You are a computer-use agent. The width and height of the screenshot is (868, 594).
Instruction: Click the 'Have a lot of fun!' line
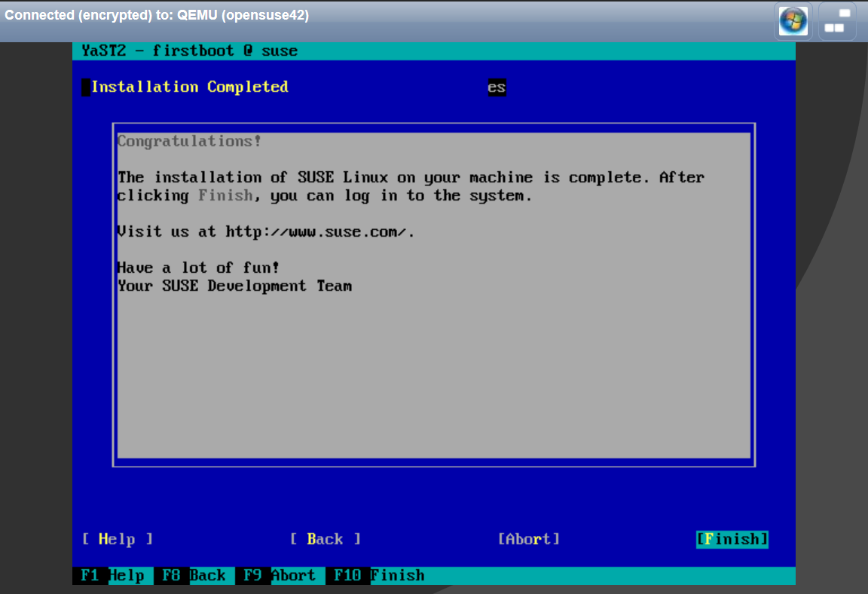click(198, 268)
